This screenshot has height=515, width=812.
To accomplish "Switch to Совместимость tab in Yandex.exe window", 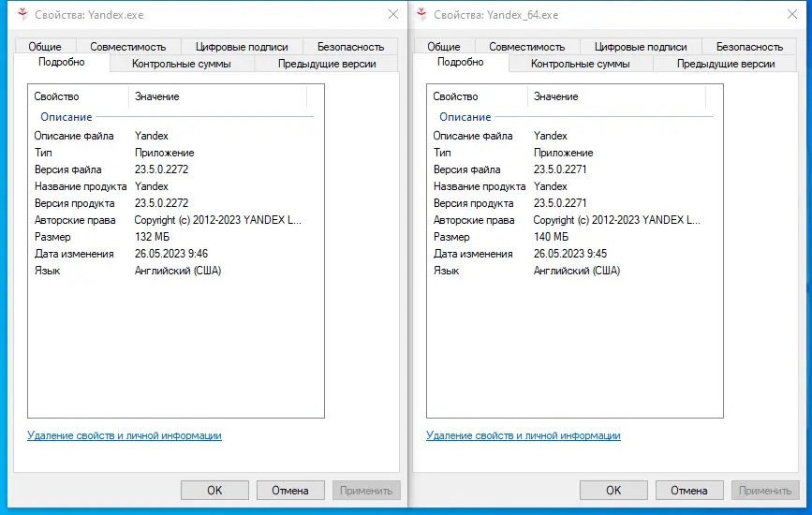I will (x=128, y=47).
